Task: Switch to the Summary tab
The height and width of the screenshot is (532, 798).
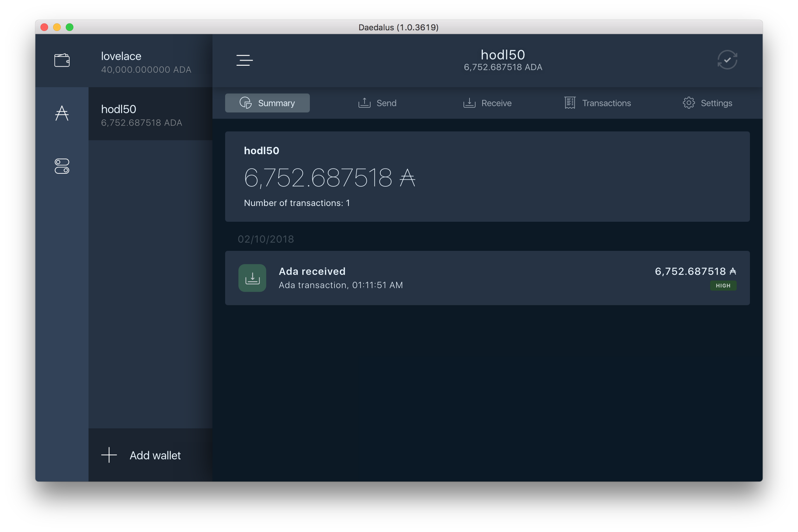Action: tap(267, 103)
